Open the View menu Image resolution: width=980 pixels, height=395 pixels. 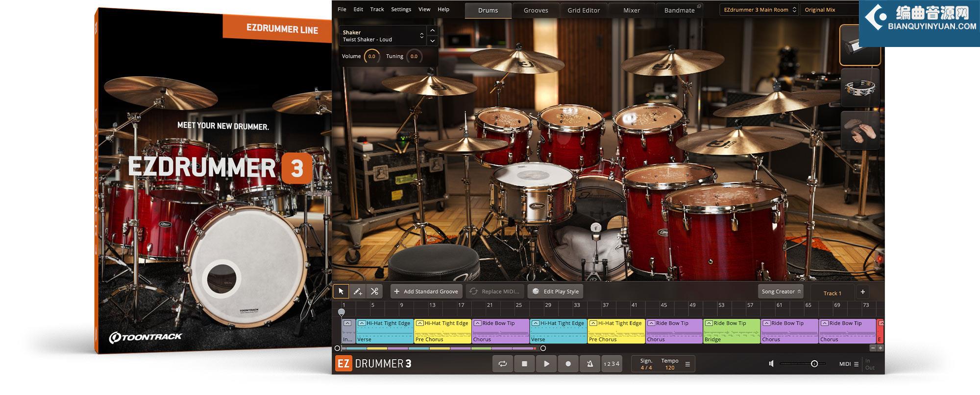tap(424, 9)
